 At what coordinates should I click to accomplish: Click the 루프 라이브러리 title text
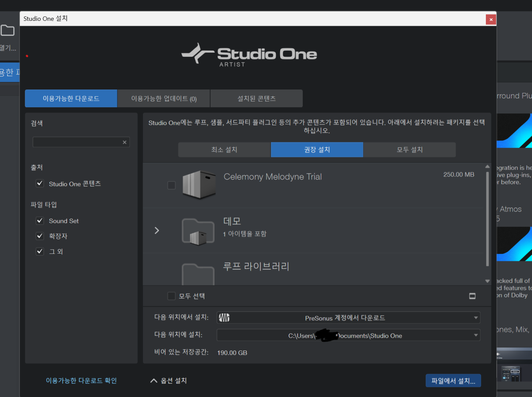click(256, 266)
